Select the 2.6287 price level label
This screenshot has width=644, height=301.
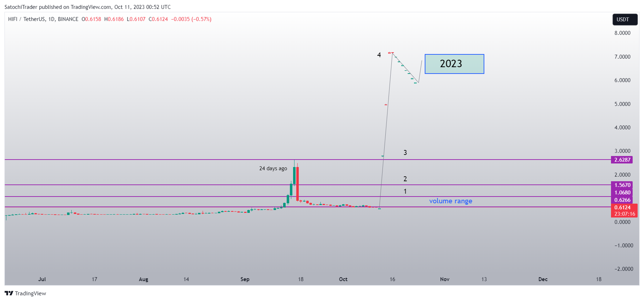pyautogui.click(x=622, y=160)
